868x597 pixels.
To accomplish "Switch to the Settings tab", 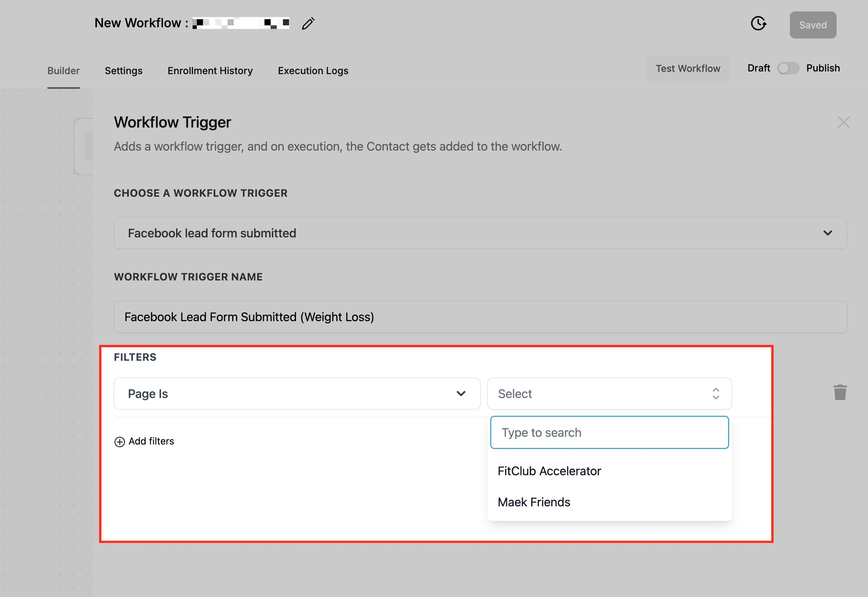I will coord(123,71).
